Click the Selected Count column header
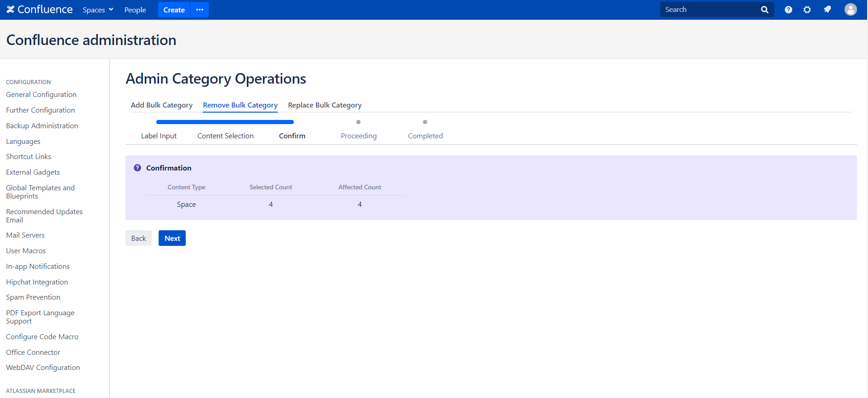The image size is (868, 398). pos(271,187)
